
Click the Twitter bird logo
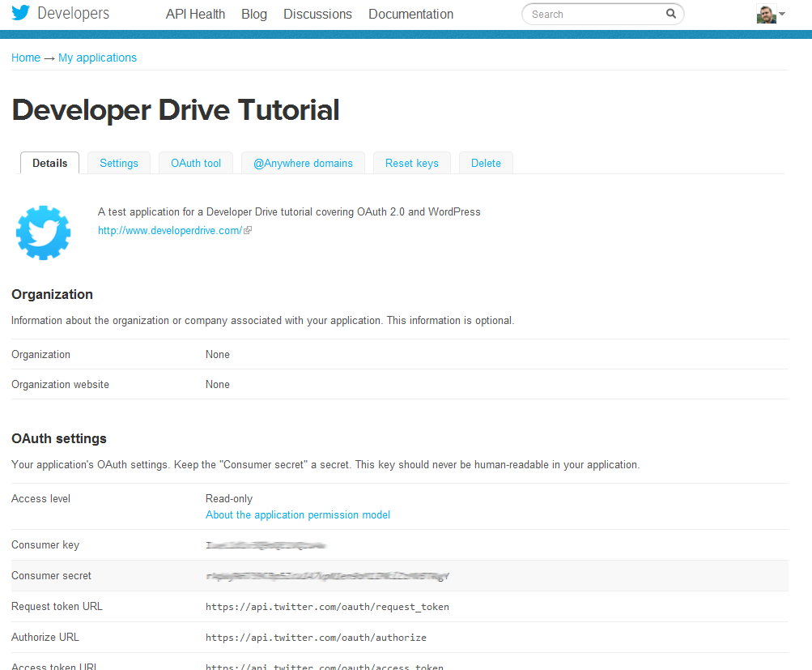point(21,12)
